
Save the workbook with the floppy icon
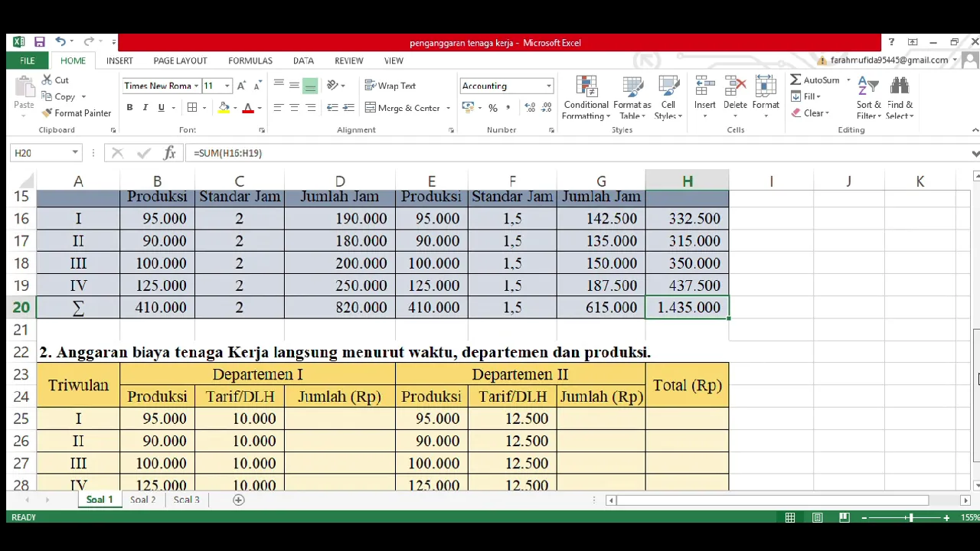(x=39, y=42)
